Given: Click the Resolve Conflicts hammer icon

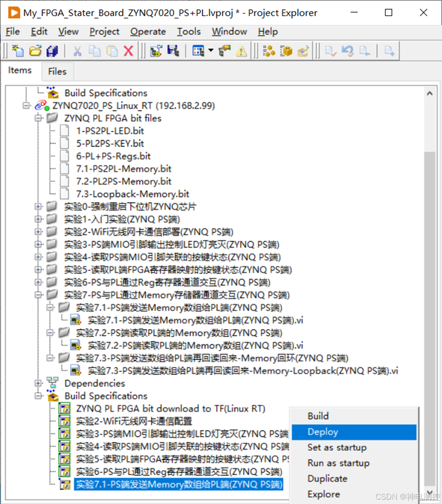Looking at the screenshot, I should click(225, 51).
